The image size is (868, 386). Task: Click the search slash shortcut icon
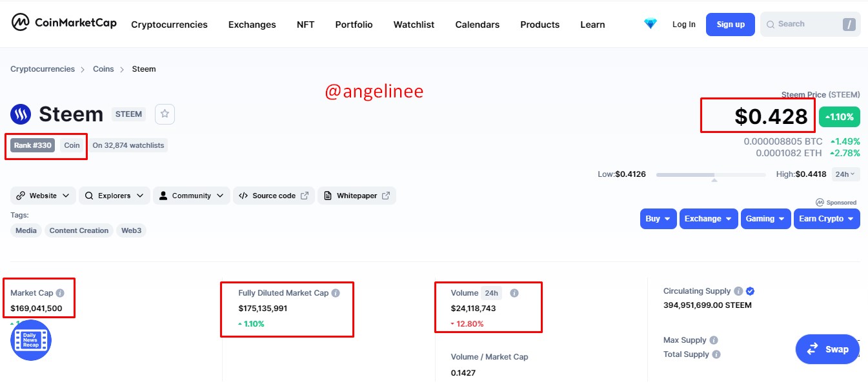849,25
